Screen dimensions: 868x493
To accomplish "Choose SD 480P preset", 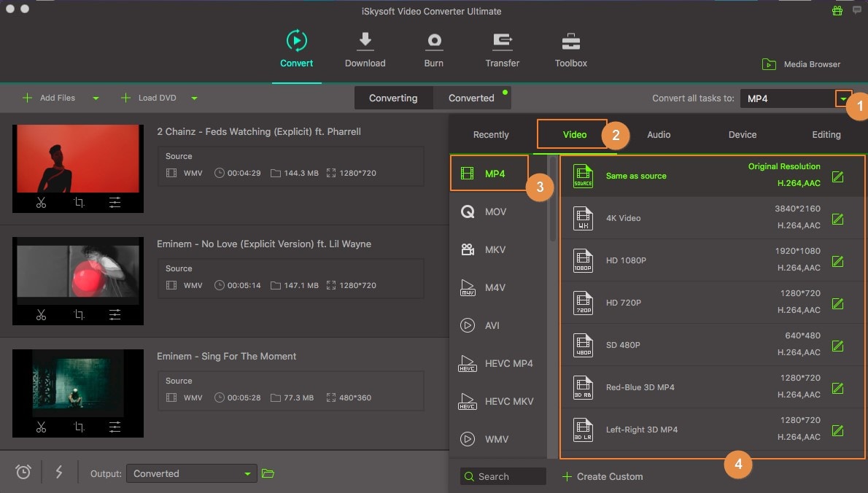I will tap(712, 345).
